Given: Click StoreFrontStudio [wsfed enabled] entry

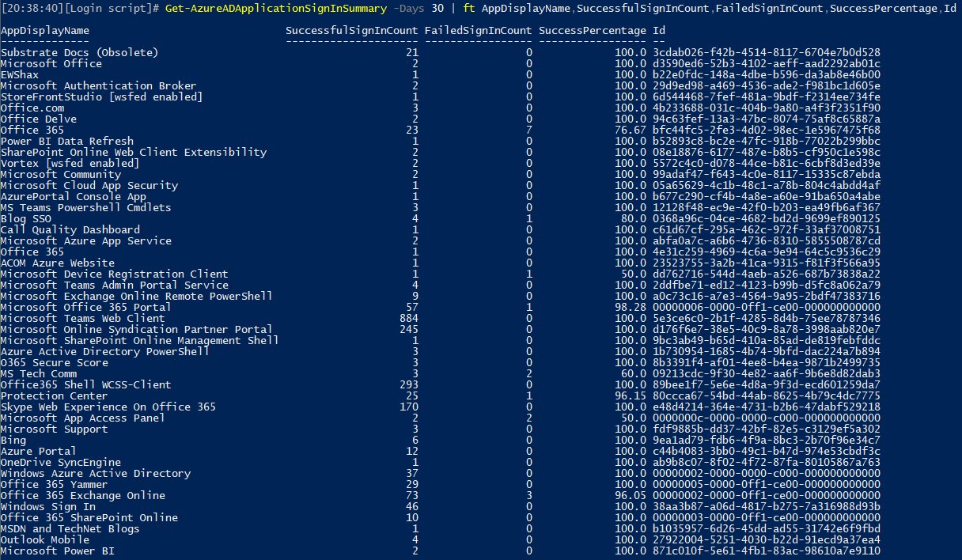Looking at the screenshot, I should pyautogui.click(x=102, y=96).
